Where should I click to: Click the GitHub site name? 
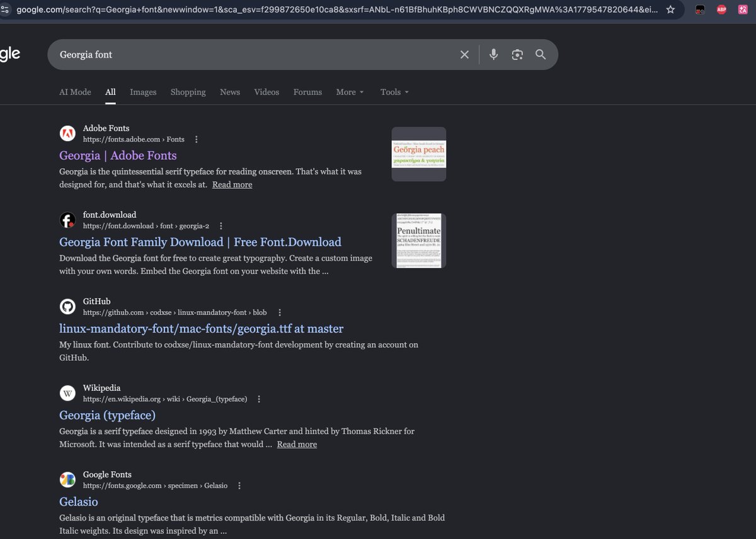(x=97, y=301)
